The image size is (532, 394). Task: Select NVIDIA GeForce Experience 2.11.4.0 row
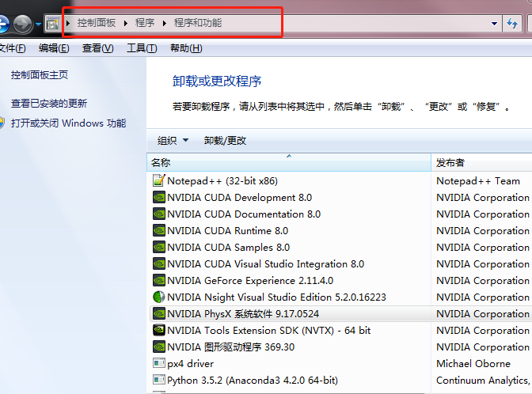coord(340,280)
